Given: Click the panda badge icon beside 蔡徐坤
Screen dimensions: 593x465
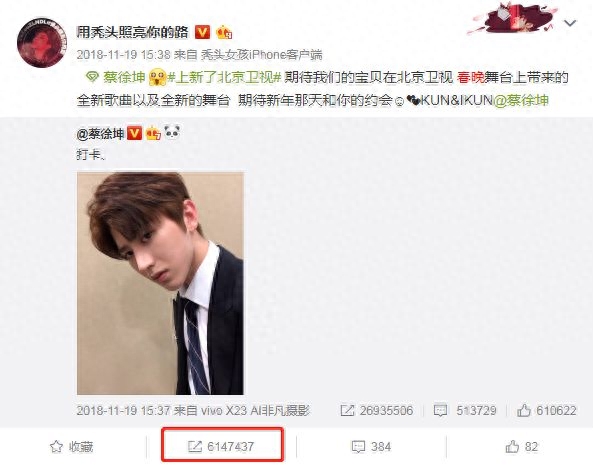Looking at the screenshot, I should point(172,133).
